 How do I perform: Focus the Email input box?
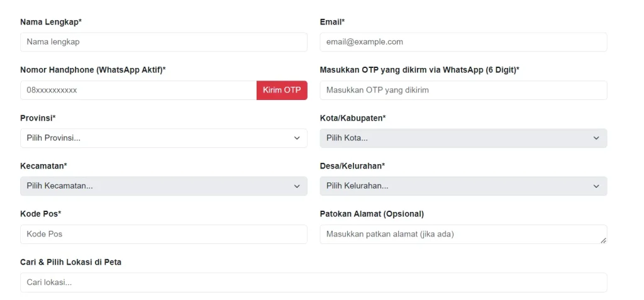463,42
